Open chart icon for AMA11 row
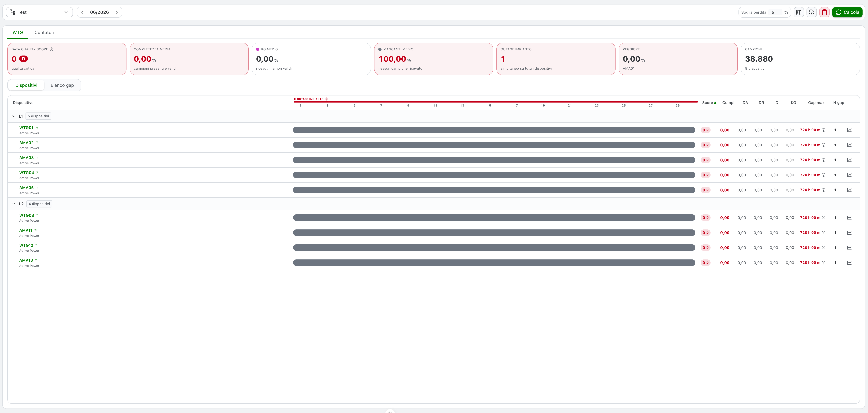 tap(849, 233)
